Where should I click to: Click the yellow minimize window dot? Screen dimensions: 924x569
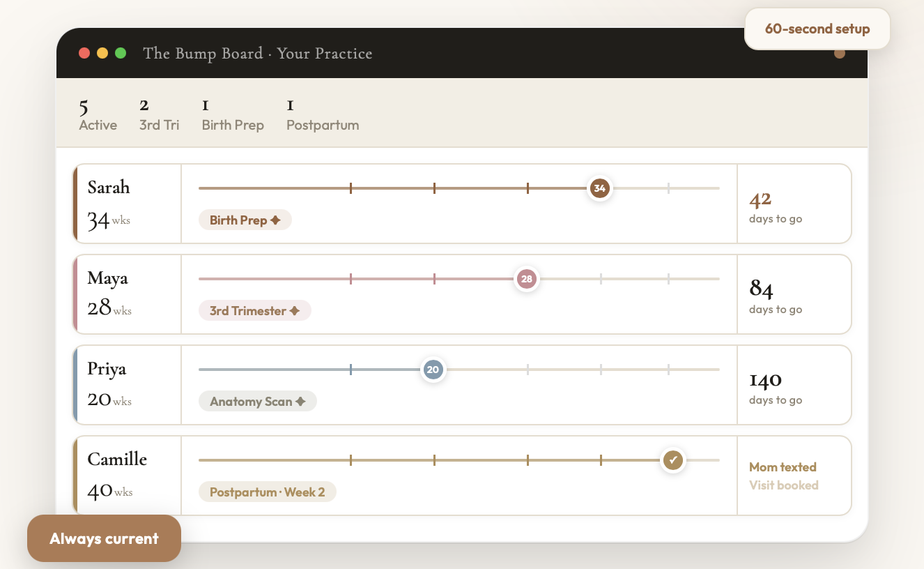pos(102,53)
